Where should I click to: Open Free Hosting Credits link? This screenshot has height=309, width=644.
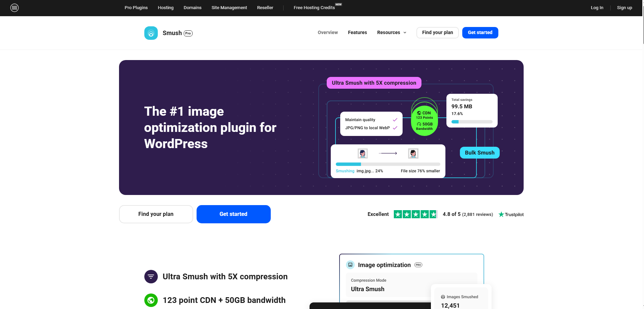[x=314, y=8]
